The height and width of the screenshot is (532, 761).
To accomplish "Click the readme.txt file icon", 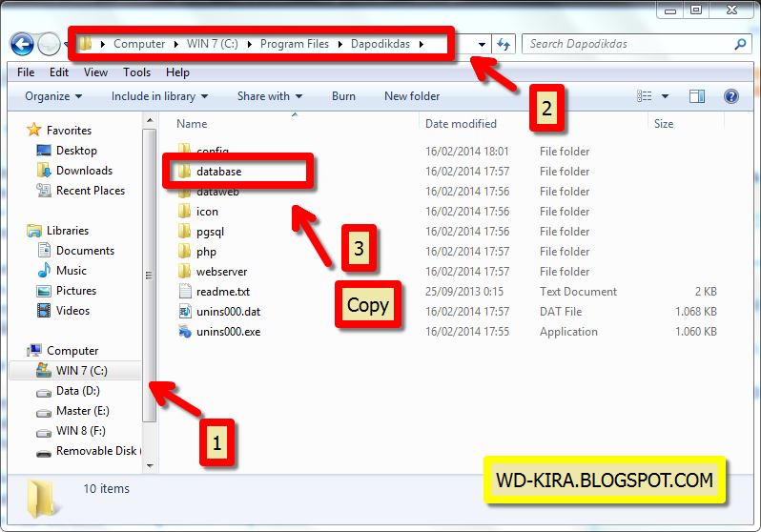I will (185, 291).
